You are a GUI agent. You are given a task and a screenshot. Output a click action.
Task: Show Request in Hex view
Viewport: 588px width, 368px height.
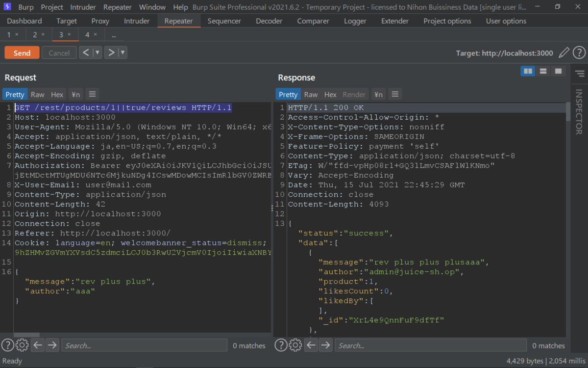point(57,94)
